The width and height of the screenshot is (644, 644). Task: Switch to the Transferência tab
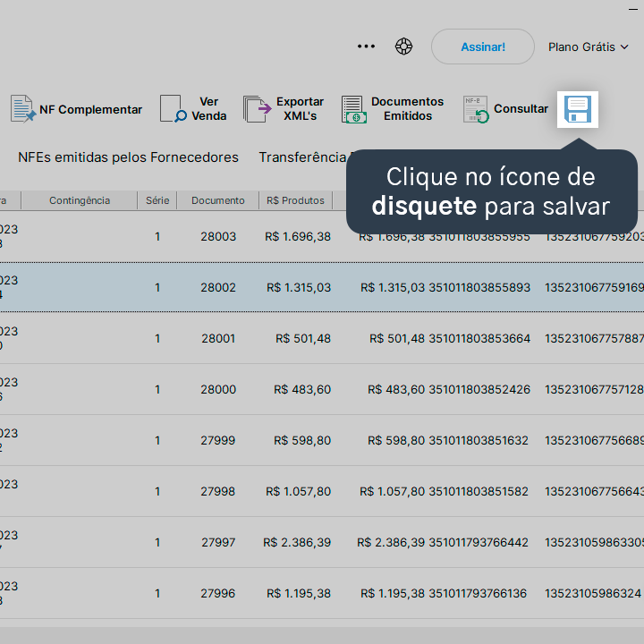[x=302, y=157]
